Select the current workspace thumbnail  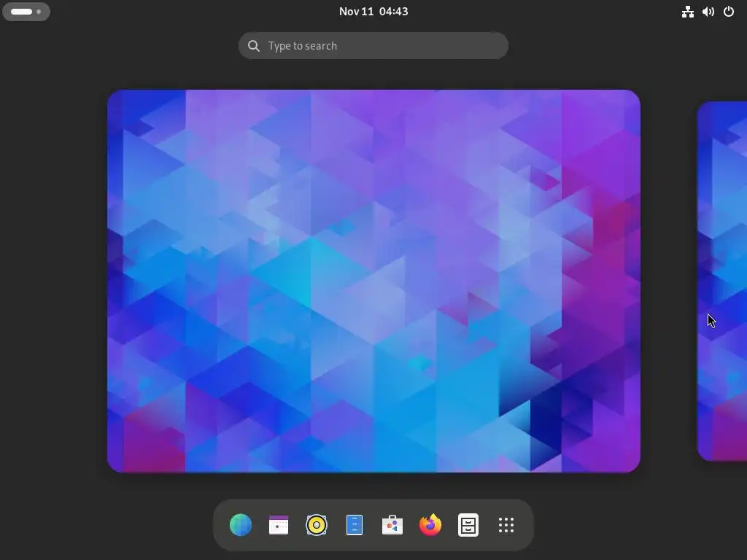pos(374,281)
